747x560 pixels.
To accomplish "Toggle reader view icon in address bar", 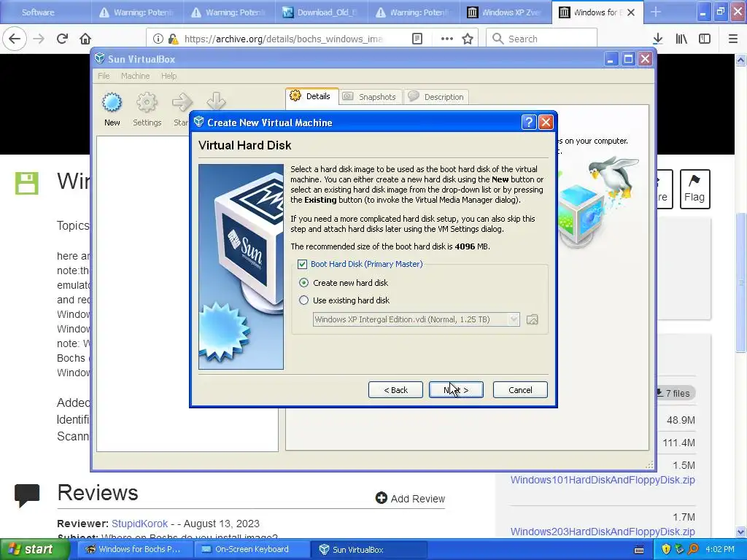I will tap(417, 39).
